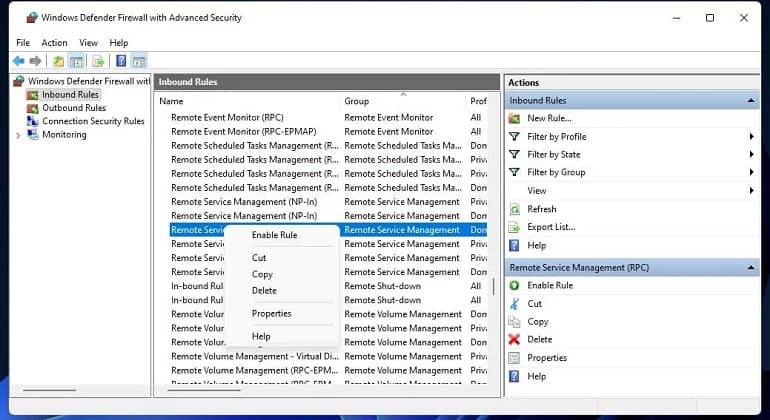770x420 pixels.
Task: Toggle Show/Hide Console Tree toolbar icon
Action: (76, 61)
